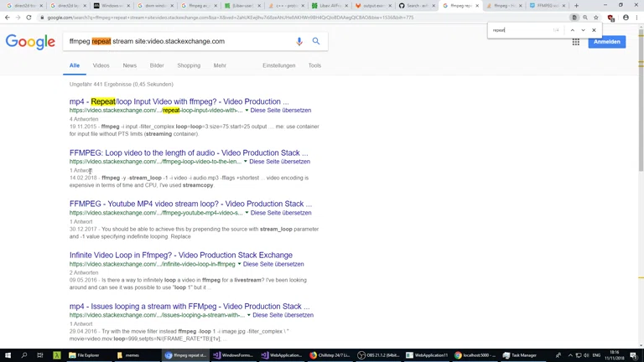
Task: Open the Google apps grid icon
Action: pos(576,42)
